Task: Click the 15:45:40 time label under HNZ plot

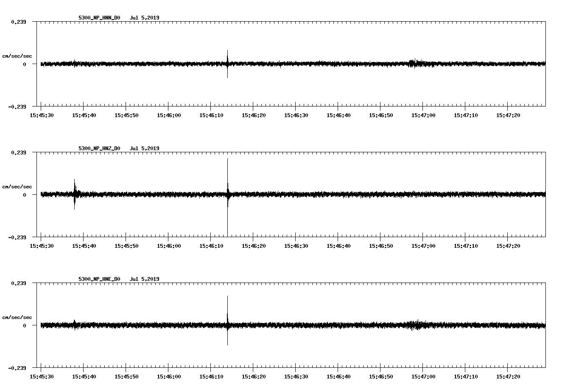Action: (84, 246)
